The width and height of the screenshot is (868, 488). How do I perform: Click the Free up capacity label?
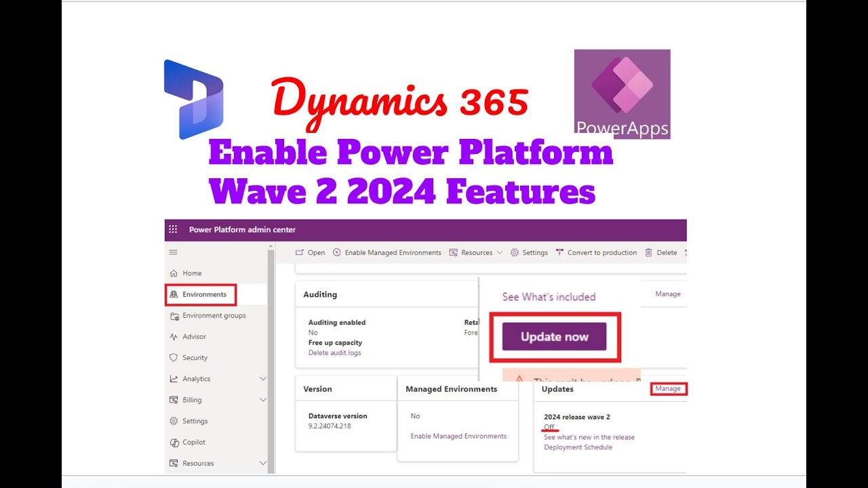tap(335, 342)
